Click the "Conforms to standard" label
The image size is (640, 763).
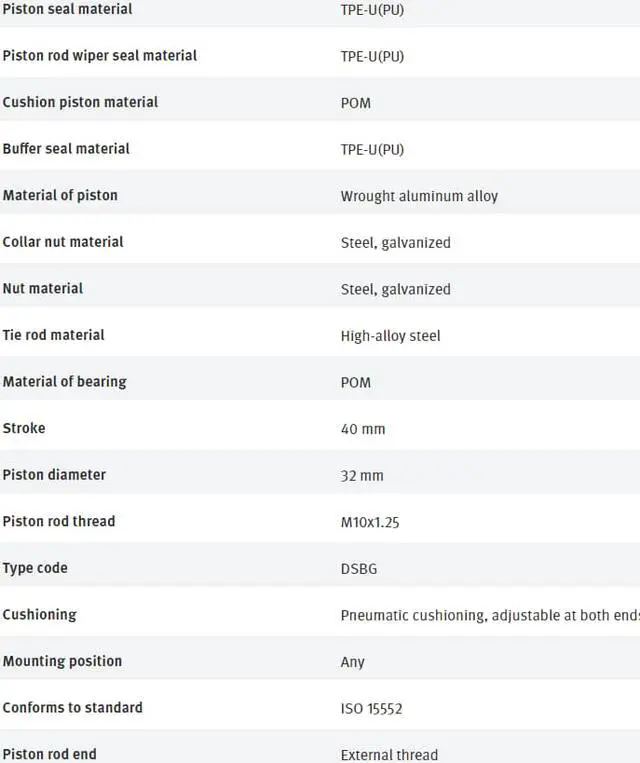pyautogui.click(x=73, y=707)
